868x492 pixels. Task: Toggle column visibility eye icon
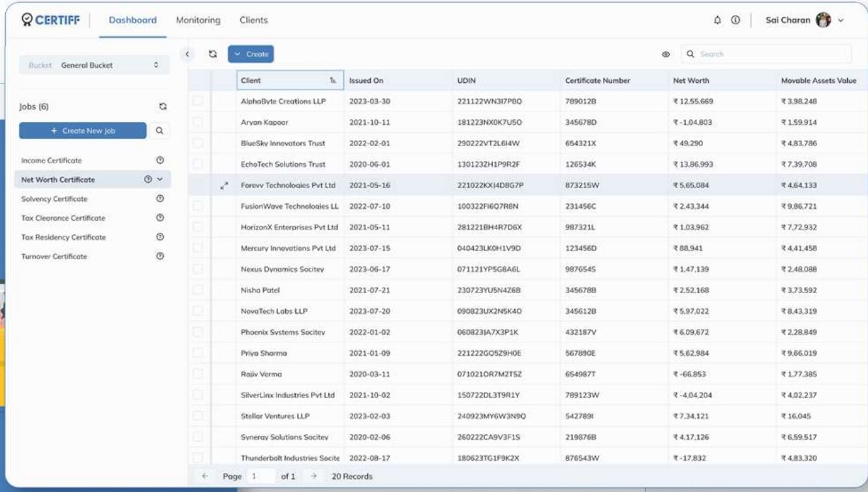pyautogui.click(x=667, y=54)
